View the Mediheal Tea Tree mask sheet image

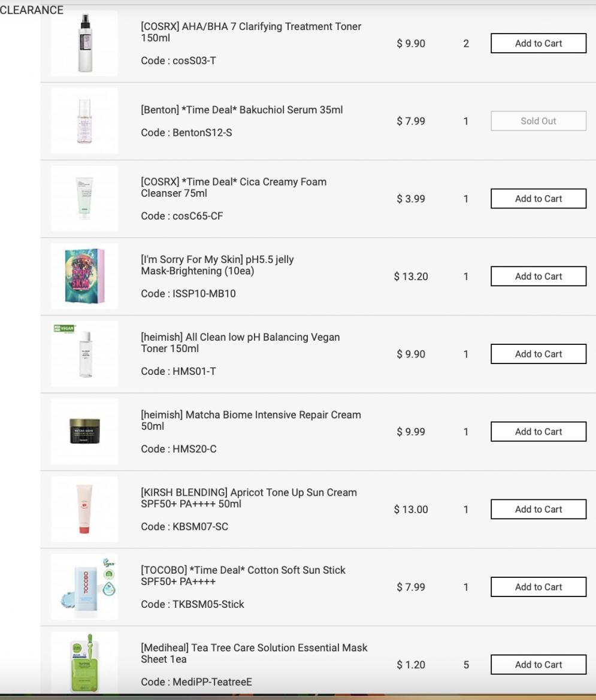(84, 663)
